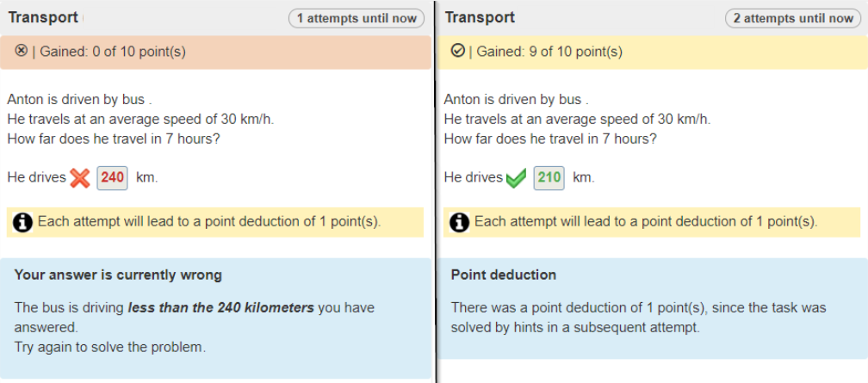The width and height of the screenshot is (868, 383).
Task: Click the '2 attempts until now' badge
Action: (793, 18)
